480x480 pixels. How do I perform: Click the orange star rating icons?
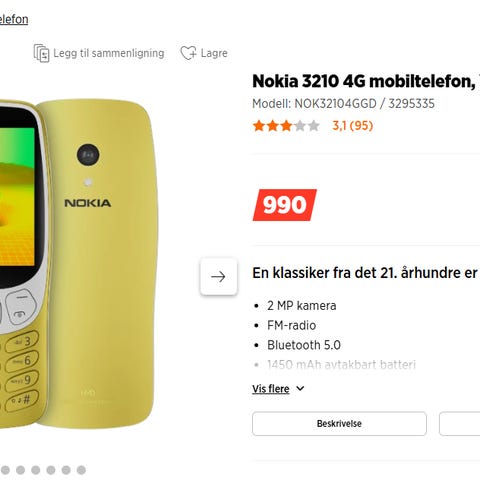(286, 126)
